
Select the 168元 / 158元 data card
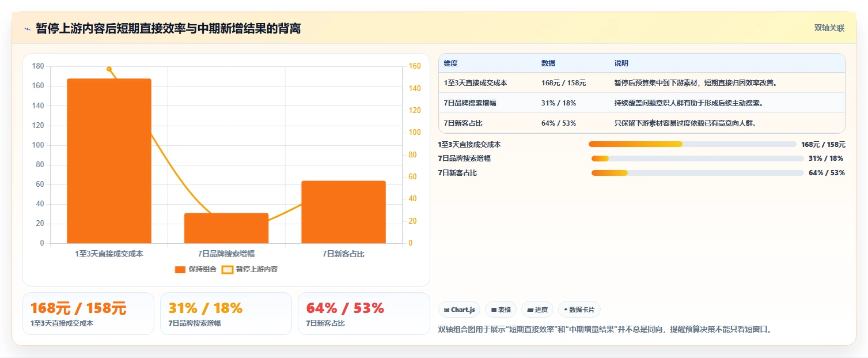[88, 314]
